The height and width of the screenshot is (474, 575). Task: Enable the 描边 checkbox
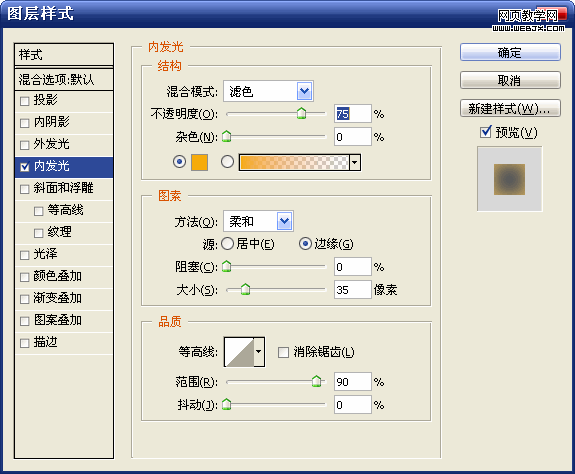[x=25, y=343]
